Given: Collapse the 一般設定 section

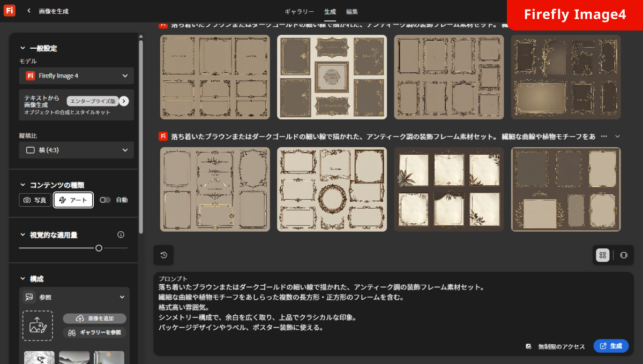Looking at the screenshot, I should [x=23, y=48].
